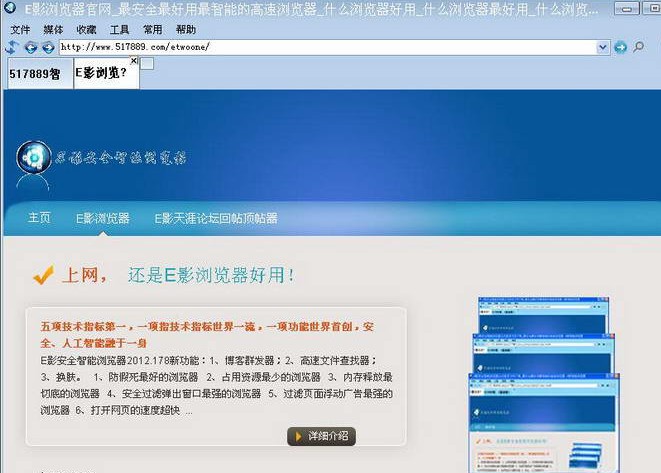The width and height of the screenshot is (661, 473).
Task: Open the 收藏 menu
Action: point(86,30)
